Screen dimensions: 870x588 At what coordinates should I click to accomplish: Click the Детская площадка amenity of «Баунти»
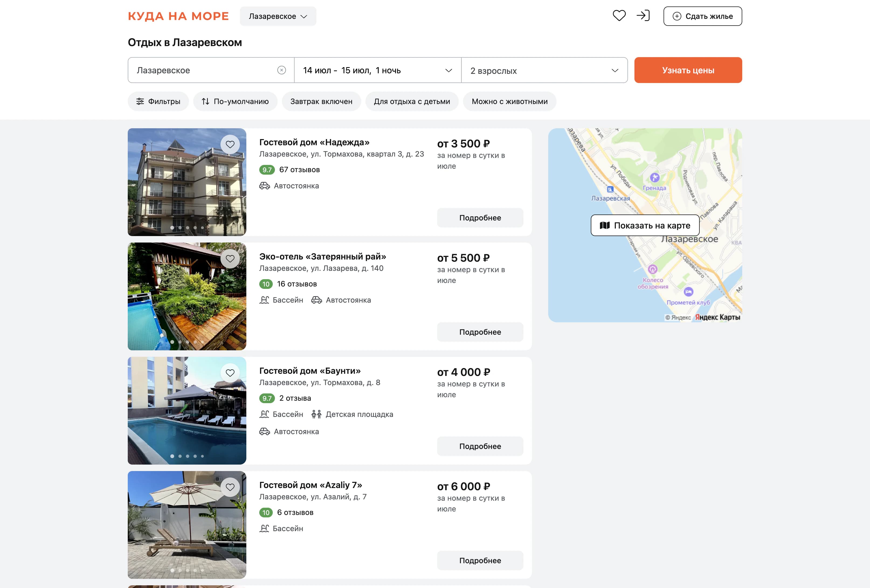pyautogui.click(x=352, y=414)
